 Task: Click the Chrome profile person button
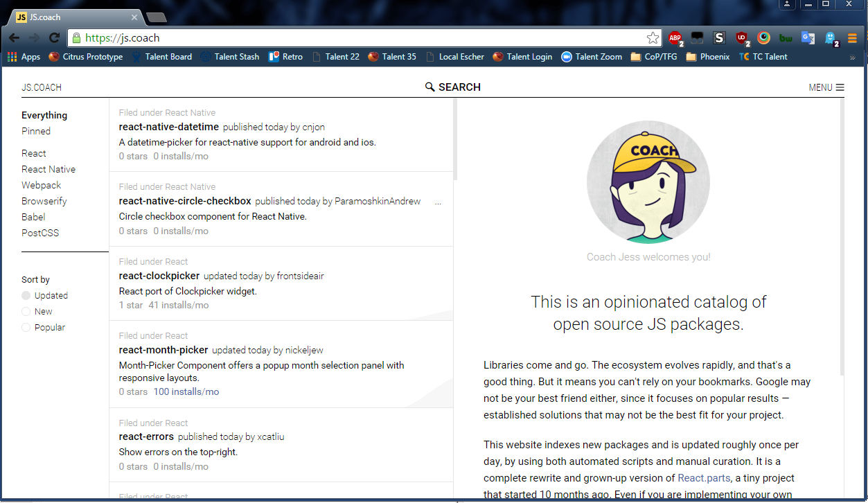tap(786, 4)
